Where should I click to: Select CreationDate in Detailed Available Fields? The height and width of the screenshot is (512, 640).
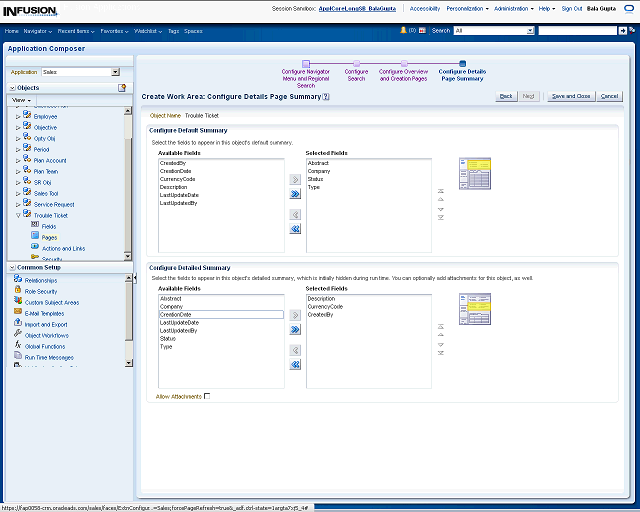point(176,314)
